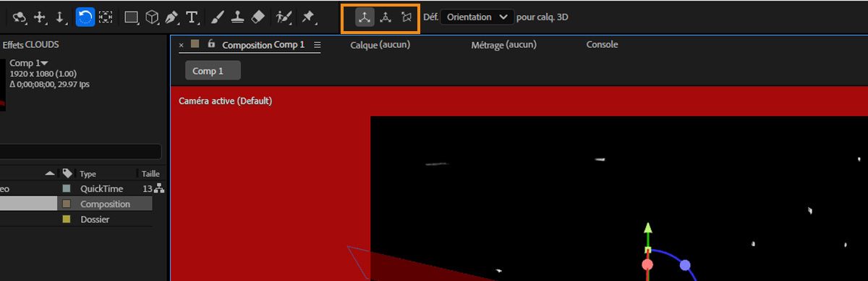Toggle the lock on Composition panel
868x281 pixels.
[210, 44]
